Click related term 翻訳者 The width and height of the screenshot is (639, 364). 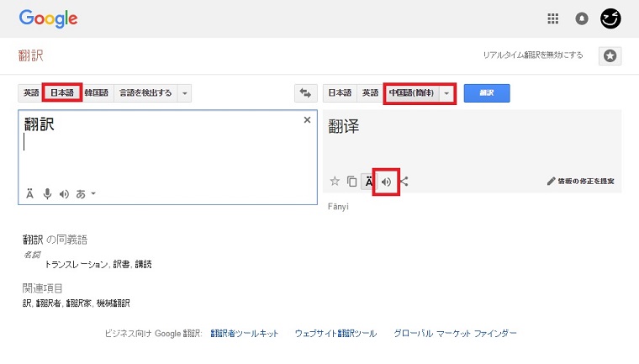click(48, 303)
